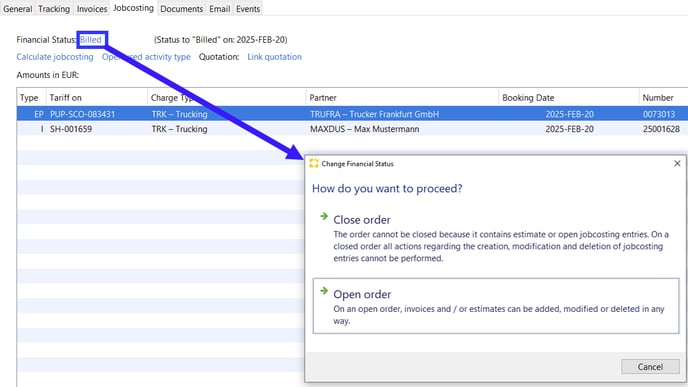The width and height of the screenshot is (688, 387).
Task: Choose the Close order option
Action: coord(496,238)
